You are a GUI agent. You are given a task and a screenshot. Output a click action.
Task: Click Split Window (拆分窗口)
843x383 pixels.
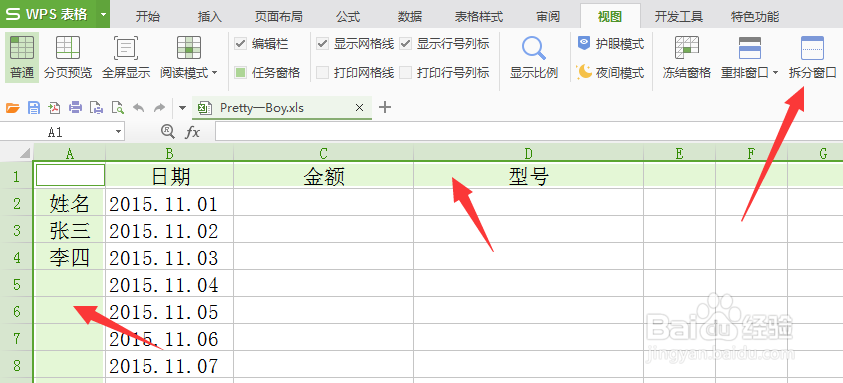tap(812, 57)
